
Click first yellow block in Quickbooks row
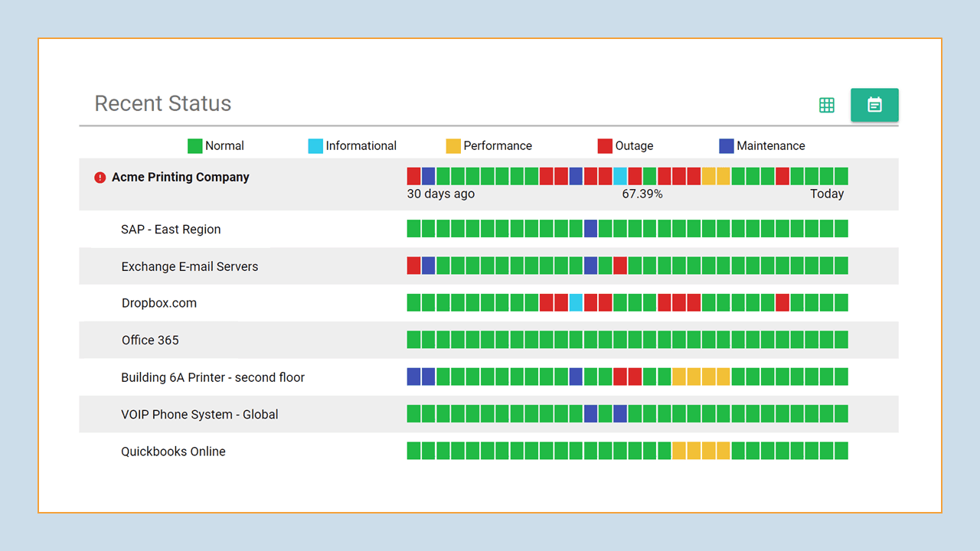pos(679,451)
